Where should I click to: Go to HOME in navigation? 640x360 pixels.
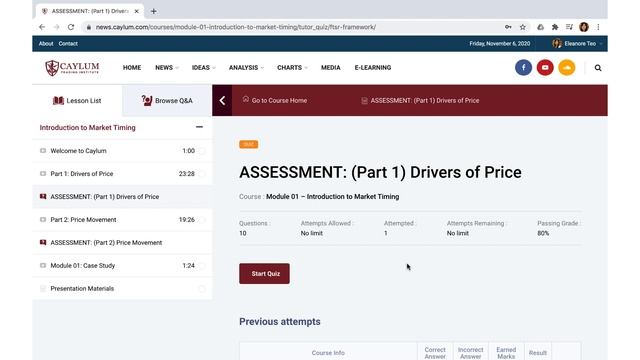click(x=132, y=68)
